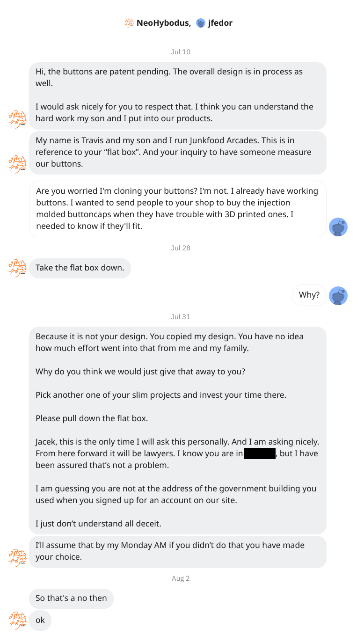Select NeoHybodus avatar next to the 'ok' message
This screenshot has width=364, height=643.
coord(18,620)
